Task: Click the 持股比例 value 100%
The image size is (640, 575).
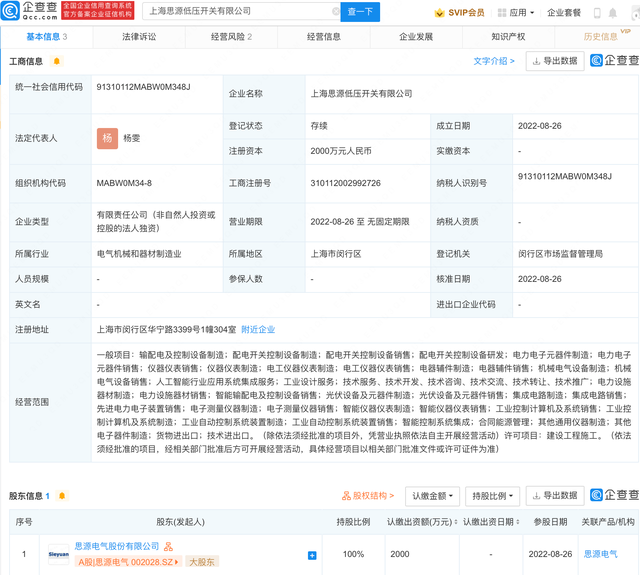Action: tap(353, 554)
